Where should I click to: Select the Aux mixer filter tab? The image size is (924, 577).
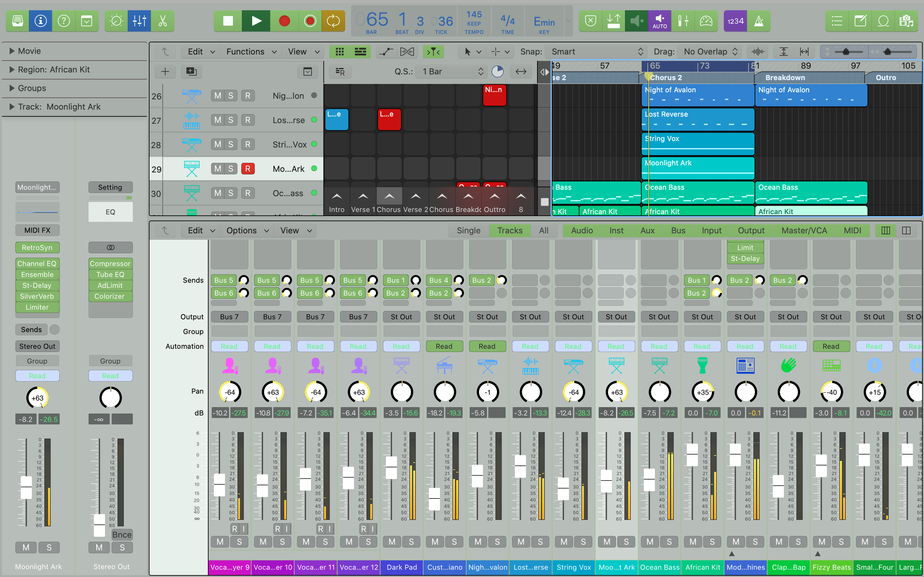647,230
